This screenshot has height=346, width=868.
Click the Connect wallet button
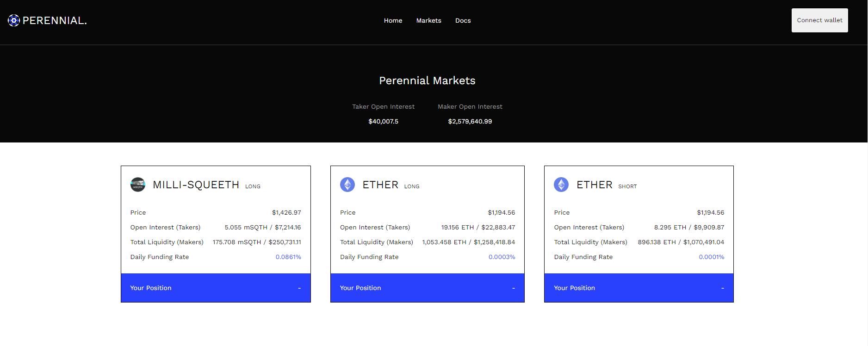tap(819, 20)
